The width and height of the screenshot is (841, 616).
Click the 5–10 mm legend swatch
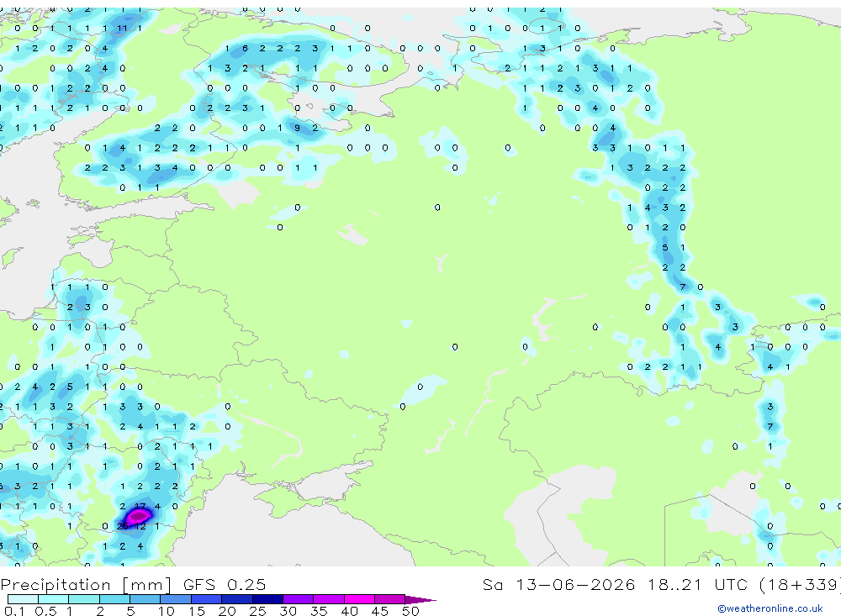(145, 599)
